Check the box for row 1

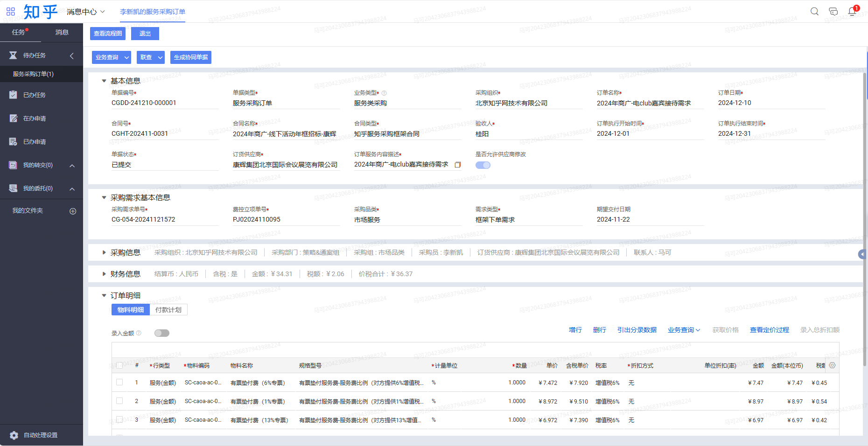click(119, 383)
